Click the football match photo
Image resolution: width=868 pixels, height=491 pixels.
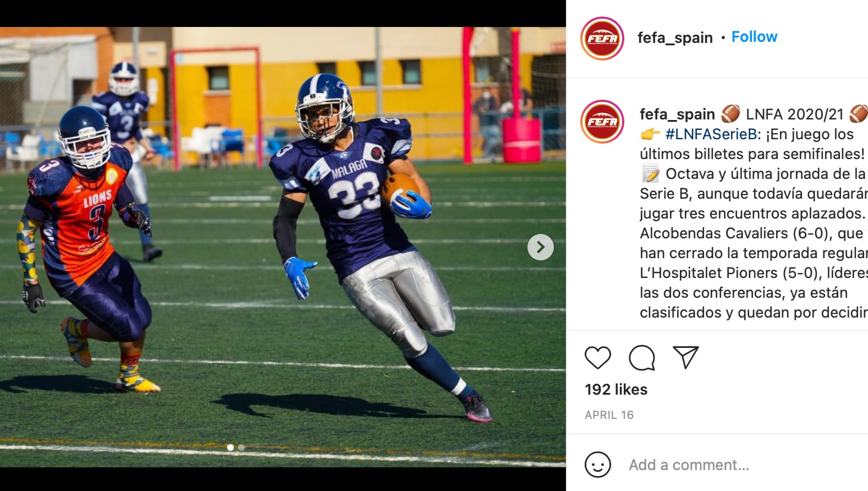tap(283, 247)
